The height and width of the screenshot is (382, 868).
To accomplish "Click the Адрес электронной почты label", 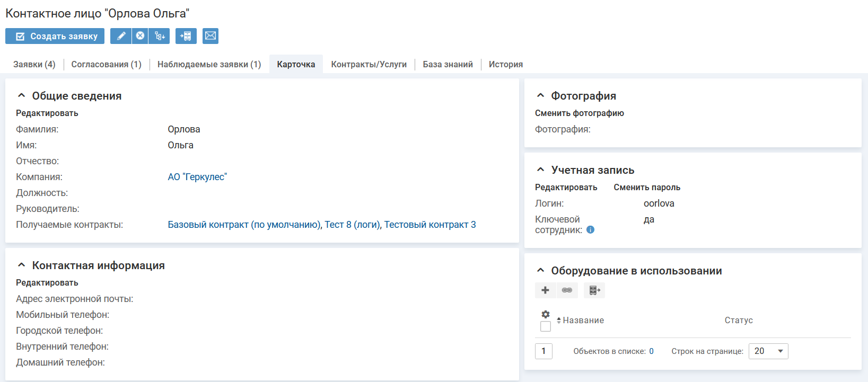I will tap(75, 299).
